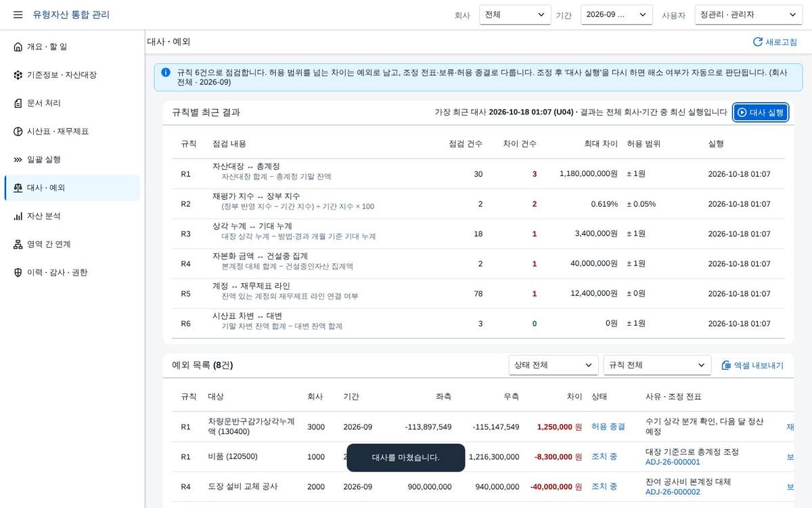Click the 12,400,000원 max difference value
The height and width of the screenshot is (508, 812).
pos(594,293)
